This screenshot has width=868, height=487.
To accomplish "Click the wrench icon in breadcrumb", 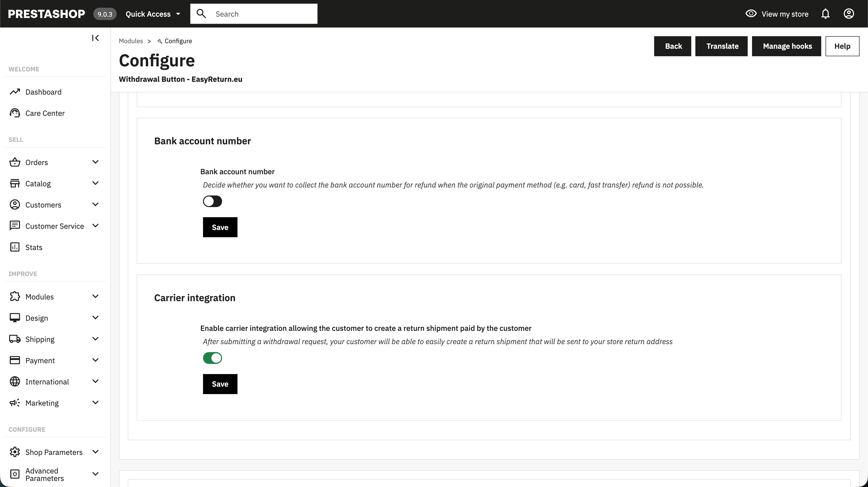I will (x=160, y=41).
